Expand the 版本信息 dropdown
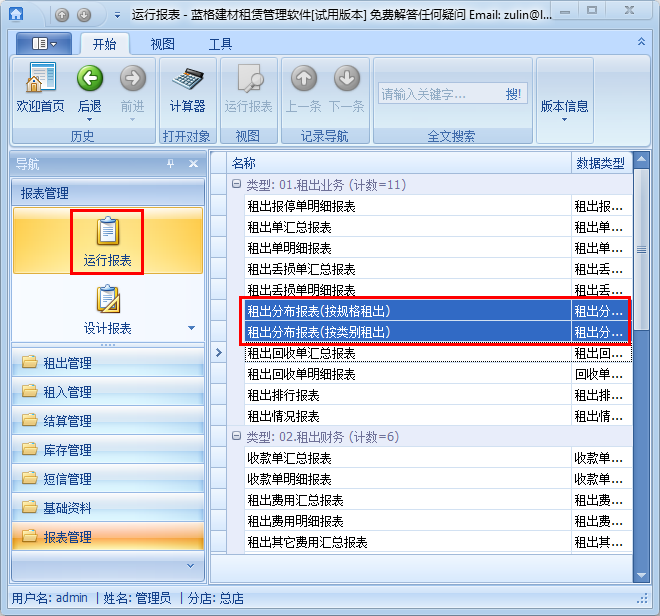This screenshot has width=660, height=616. pos(564,110)
